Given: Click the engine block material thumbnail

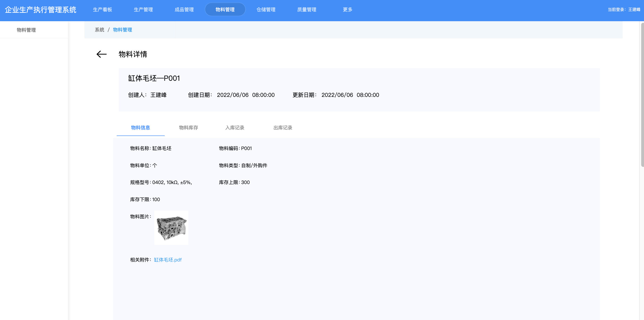Looking at the screenshot, I should coord(171,228).
